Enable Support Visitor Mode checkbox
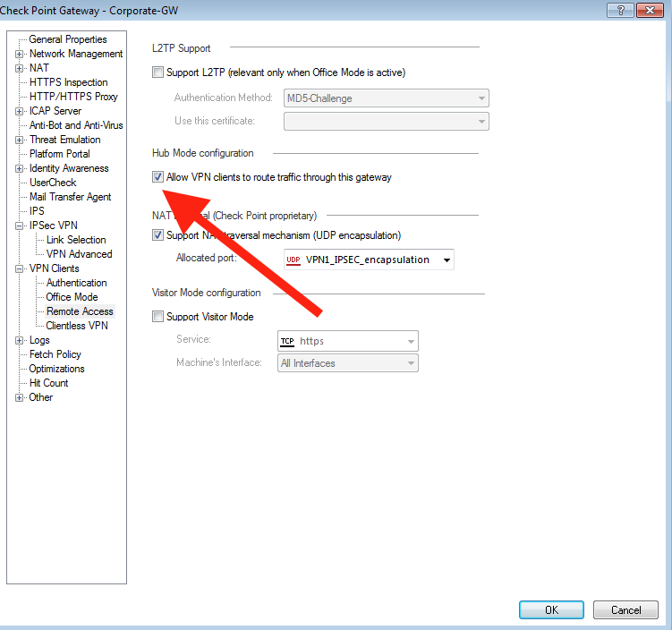The height and width of the screenshot is (630, 672). pos(158,317)
